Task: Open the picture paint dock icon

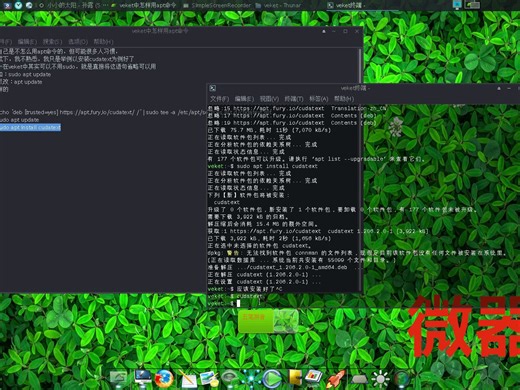Action: (209, 379)
